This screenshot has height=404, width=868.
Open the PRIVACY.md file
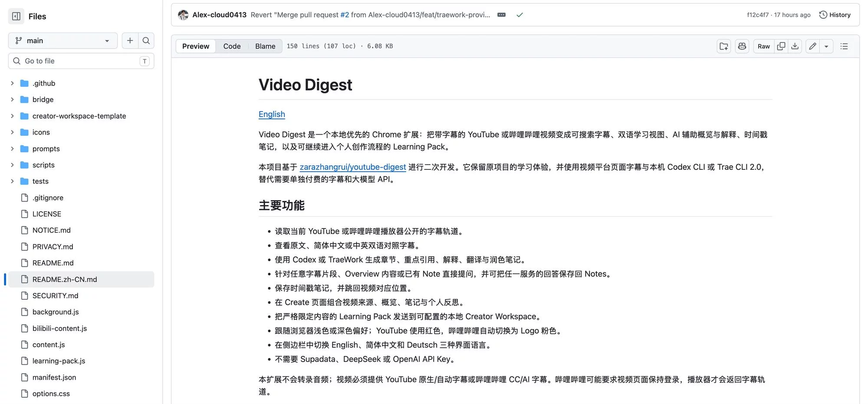53,247
